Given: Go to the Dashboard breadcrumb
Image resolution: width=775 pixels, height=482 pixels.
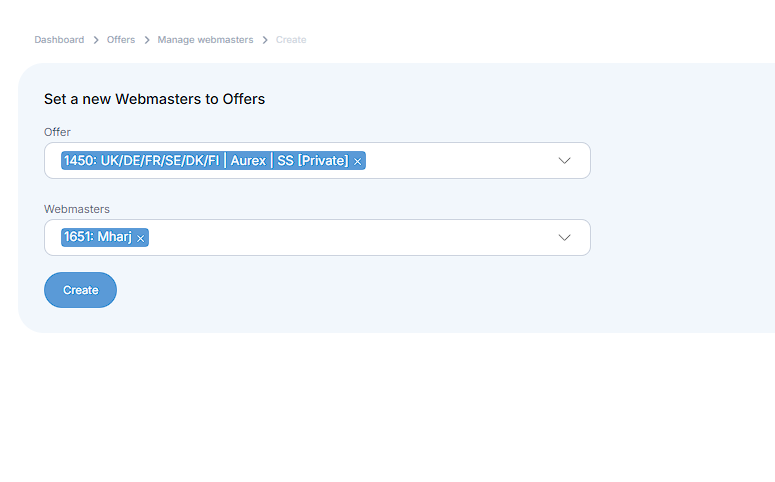Looking at the screenshot, I should pyautogui.click(x=59, y=40).
